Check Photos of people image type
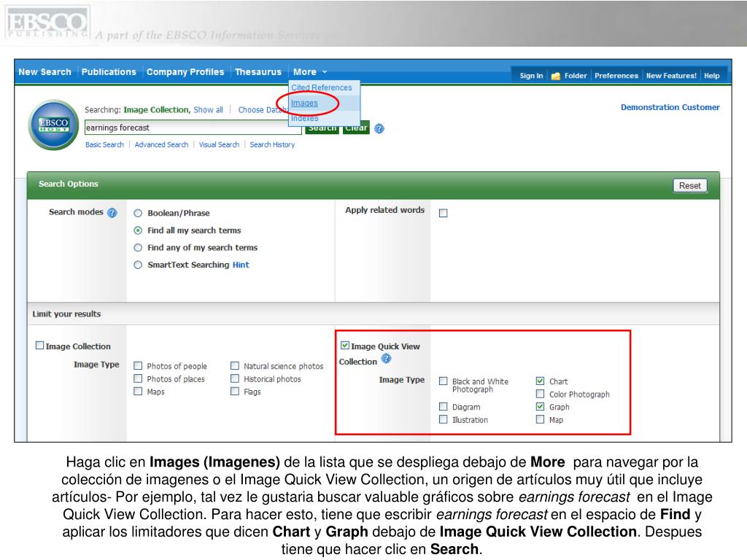This screenshot has height=560, width=747. point(138,366)
